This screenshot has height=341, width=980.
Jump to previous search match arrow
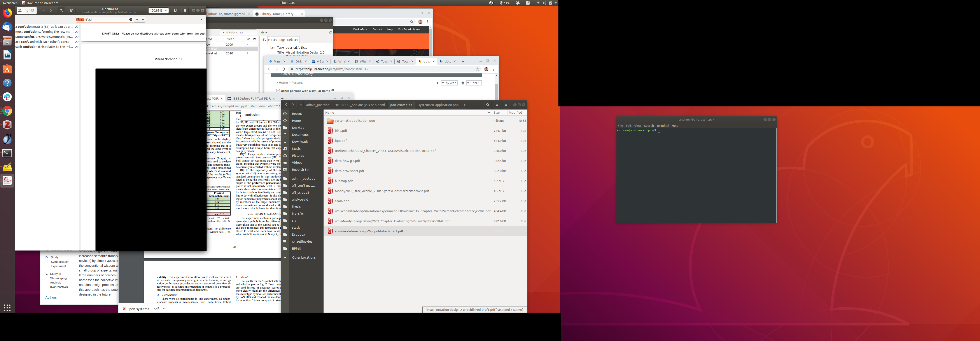point(137,19)
